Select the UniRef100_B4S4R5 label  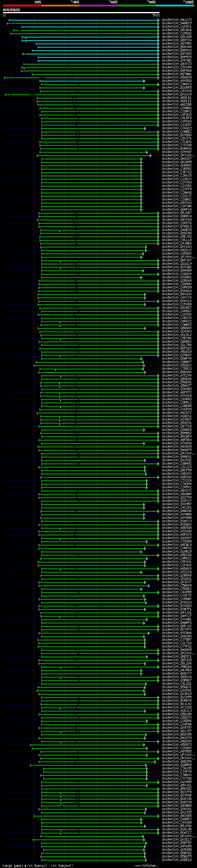[x=177, y=816]
